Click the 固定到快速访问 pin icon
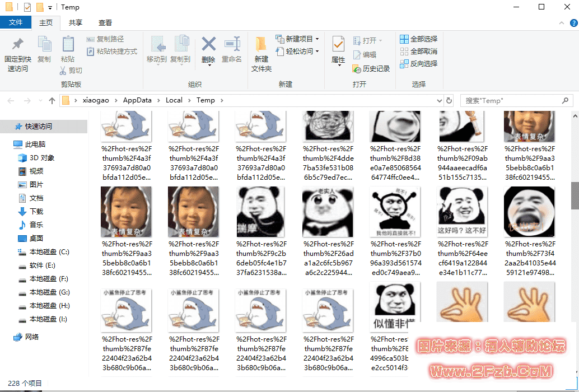This screenshot has height=392, width=579. pyautogui.click(x=18, y=44)
